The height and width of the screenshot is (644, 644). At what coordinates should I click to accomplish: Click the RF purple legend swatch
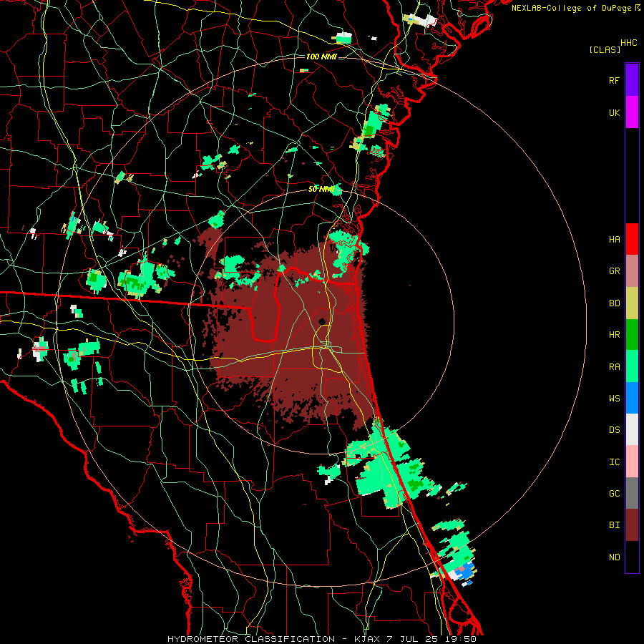point(632,80)
